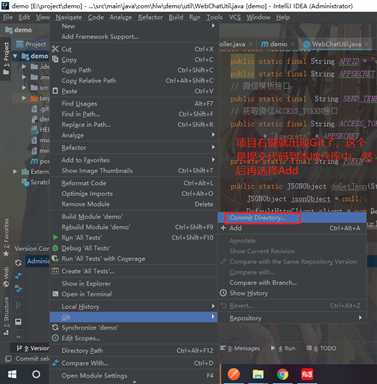Open the Tools menu in the menu bar

pos(215,17)
